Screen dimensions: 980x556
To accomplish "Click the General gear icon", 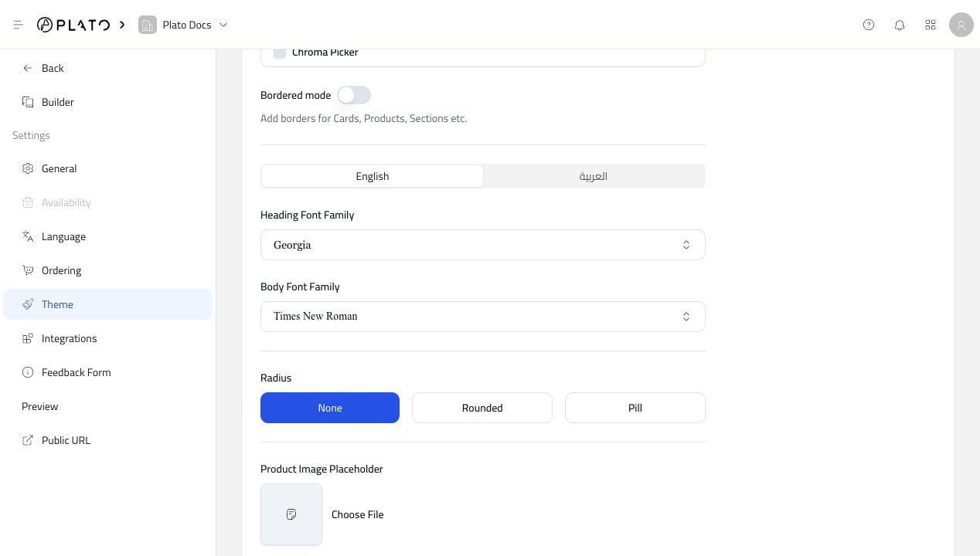I will [28, 168].
